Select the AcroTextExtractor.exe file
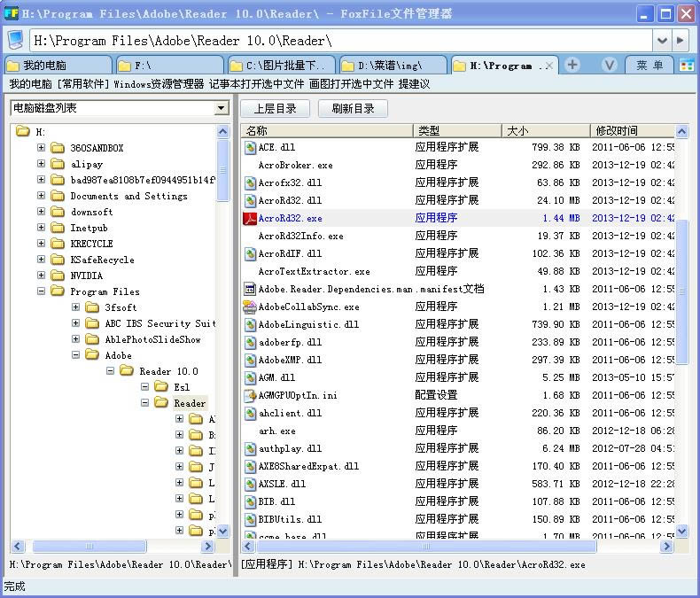 pos(315,271)
